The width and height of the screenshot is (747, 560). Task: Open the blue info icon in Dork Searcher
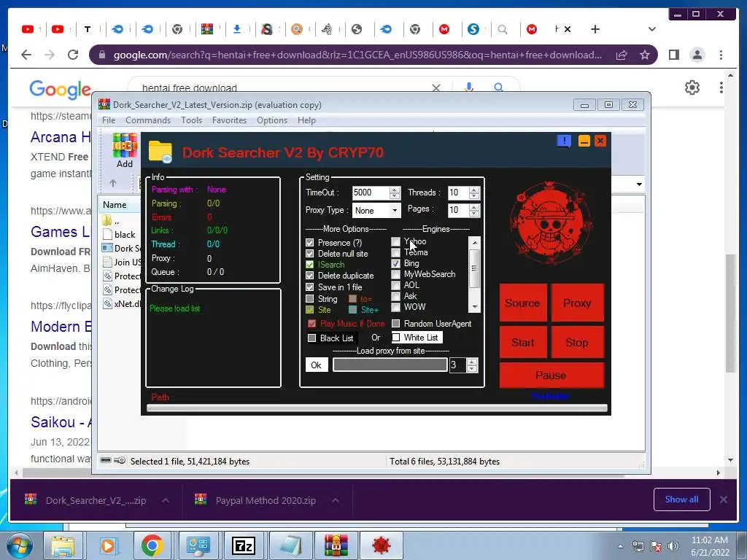[x=564, y=141]
